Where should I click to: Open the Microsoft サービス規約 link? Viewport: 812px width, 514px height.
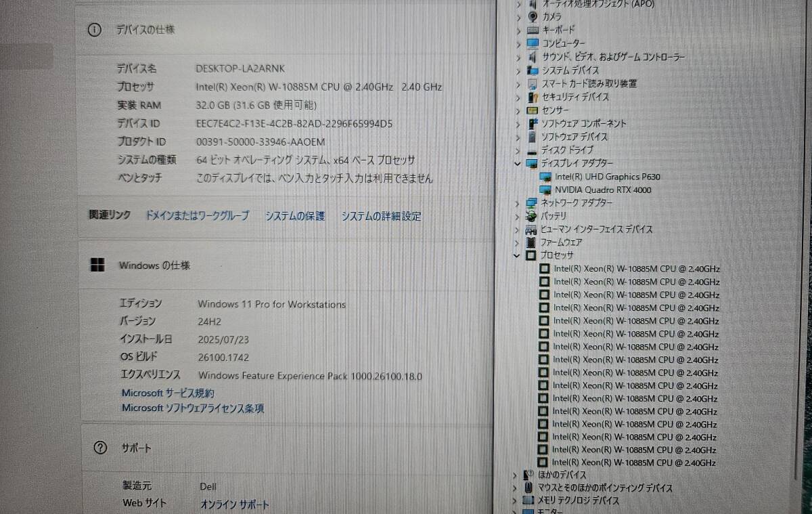168,393
